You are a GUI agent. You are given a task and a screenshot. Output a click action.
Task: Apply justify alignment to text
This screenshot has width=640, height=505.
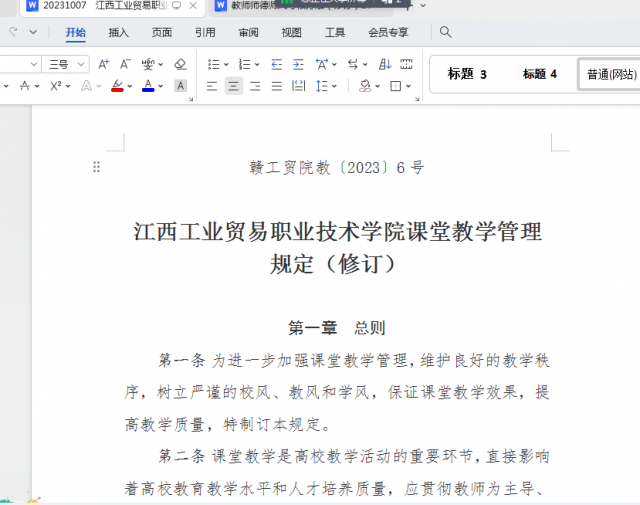pyautogui.click(x=277, y=86)
